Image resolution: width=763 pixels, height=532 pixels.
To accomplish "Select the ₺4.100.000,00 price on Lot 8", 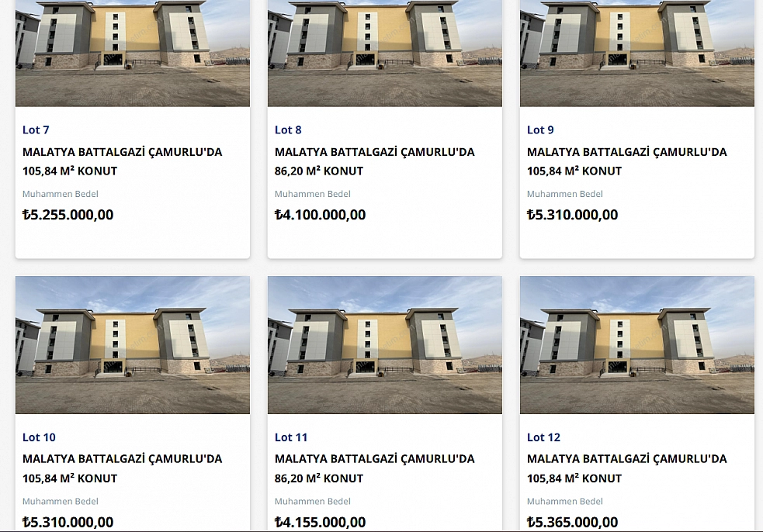I will coord(321,215).
